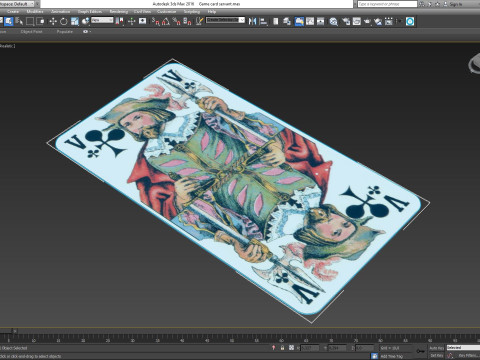Image resolution: width=480 pixels, height=360 pixels.
Task: Open Render Setup icon
Action: [346, 22]
